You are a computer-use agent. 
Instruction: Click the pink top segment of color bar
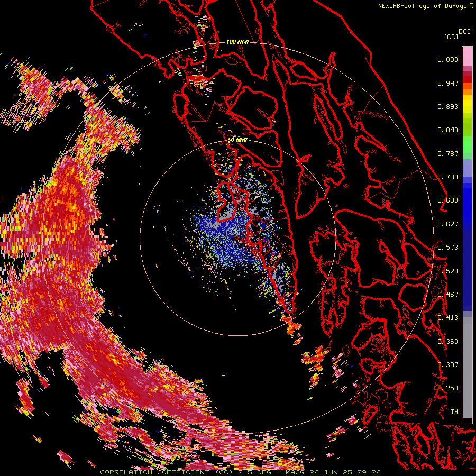(467, 56)
